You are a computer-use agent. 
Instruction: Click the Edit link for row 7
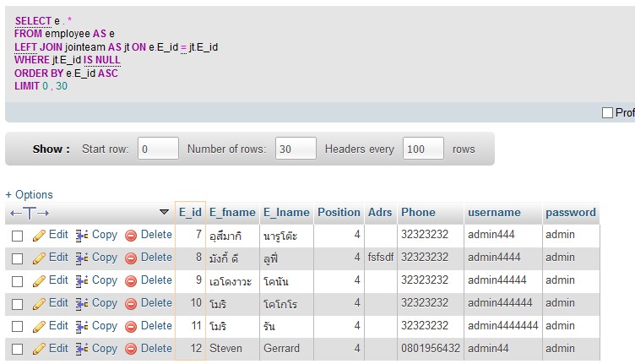click(x=58, y=235)
